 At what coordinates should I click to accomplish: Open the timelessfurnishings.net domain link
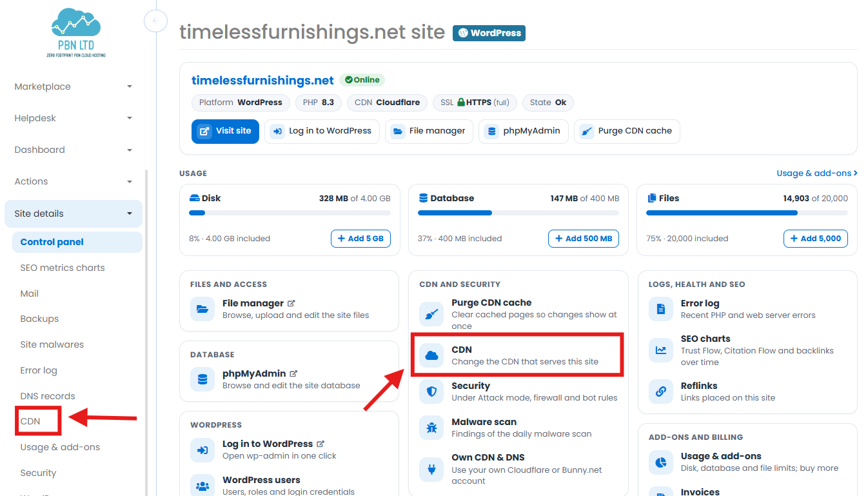(x=262, y=81)
